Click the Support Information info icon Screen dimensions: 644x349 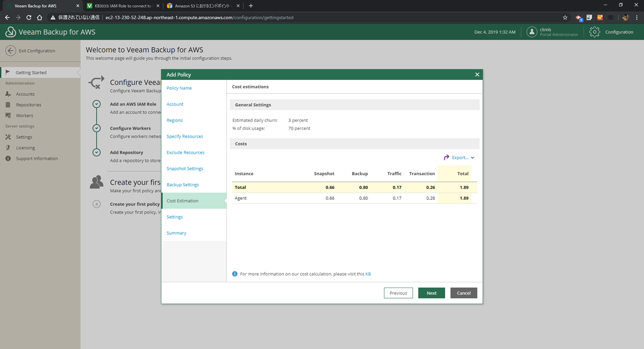click(x=8, y=158)
